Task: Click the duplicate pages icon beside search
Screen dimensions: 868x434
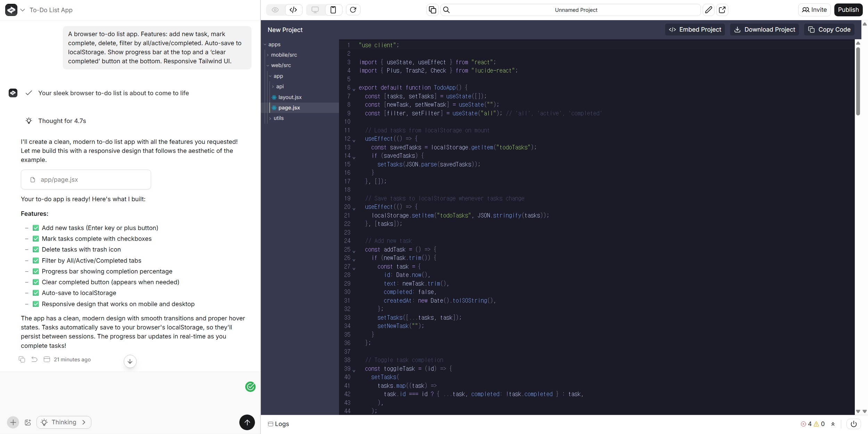Action: (x=432, y=10)
